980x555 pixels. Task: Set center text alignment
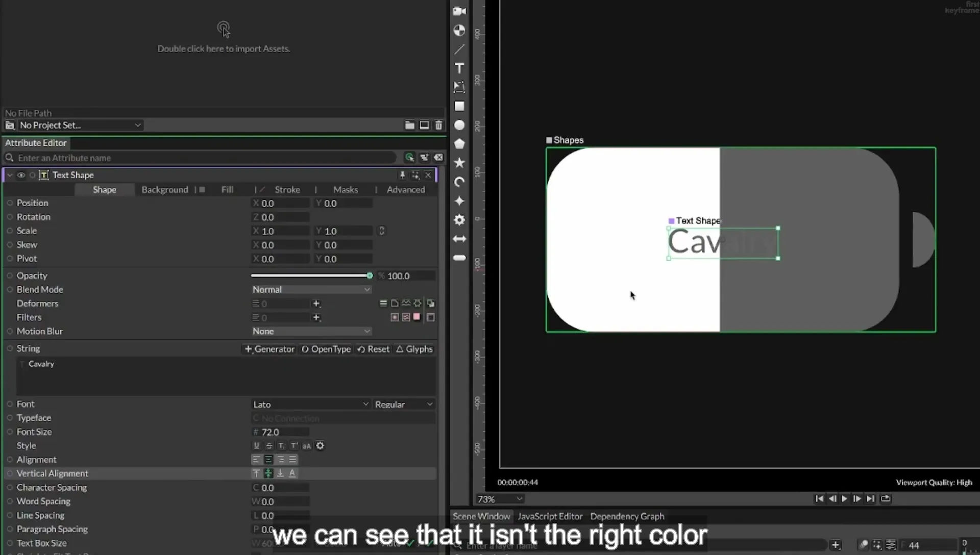click(x=268, y=460)
